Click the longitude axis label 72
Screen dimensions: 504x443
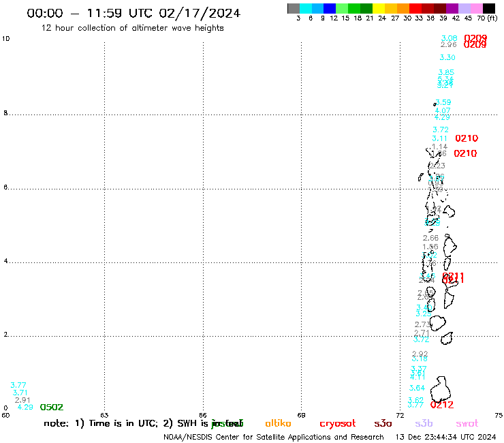point(400,415)
